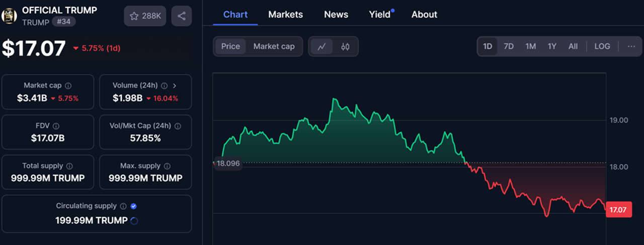This screenshot has width=644, height=245.
Task: Click the verified badge beside Circulating supply
Action: 133,206
